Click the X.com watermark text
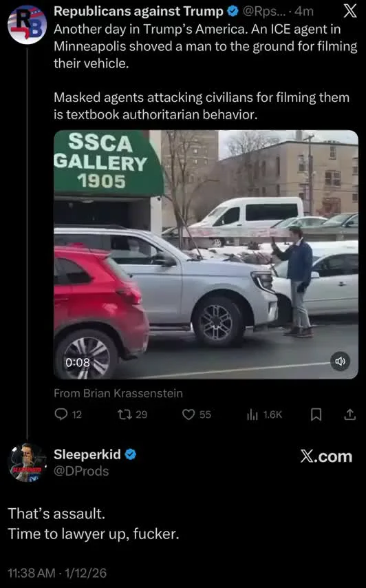Screen dimensions: 366x588 (x=326, y=456)
